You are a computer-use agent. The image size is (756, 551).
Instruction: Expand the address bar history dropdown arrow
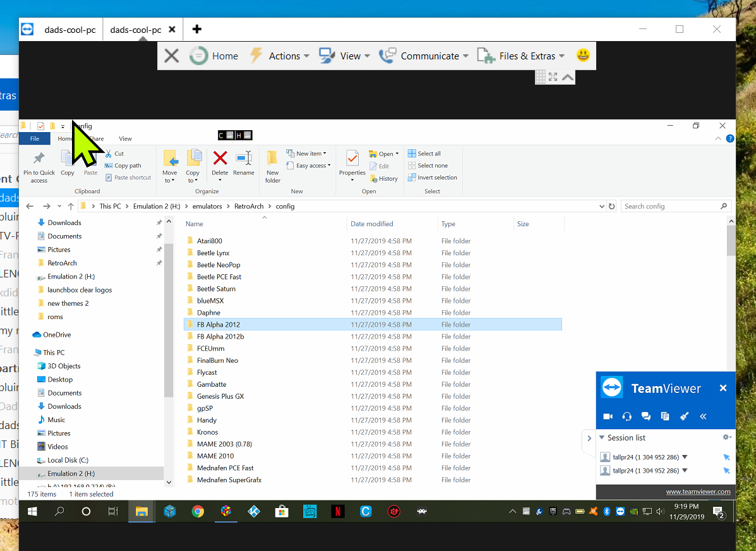pyautogui.click(x=602, y=207)
